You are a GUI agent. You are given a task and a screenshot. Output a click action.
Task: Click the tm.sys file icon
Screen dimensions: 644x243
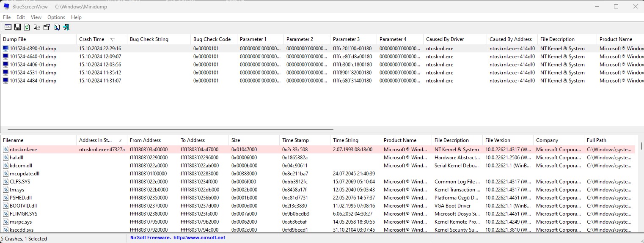click(x=6, y=190)
